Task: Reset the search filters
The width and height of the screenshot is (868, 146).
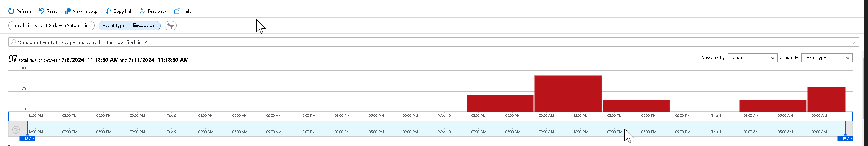Action: [48, 11]
